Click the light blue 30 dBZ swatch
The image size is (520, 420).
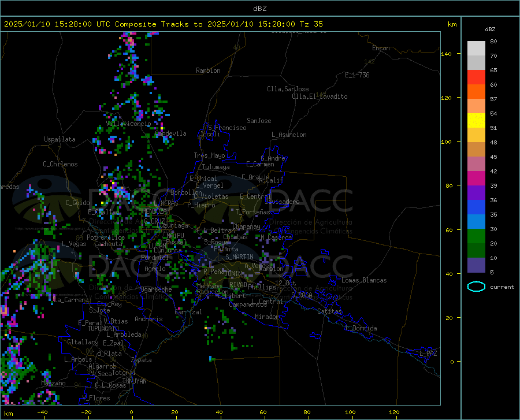[476, 222]
